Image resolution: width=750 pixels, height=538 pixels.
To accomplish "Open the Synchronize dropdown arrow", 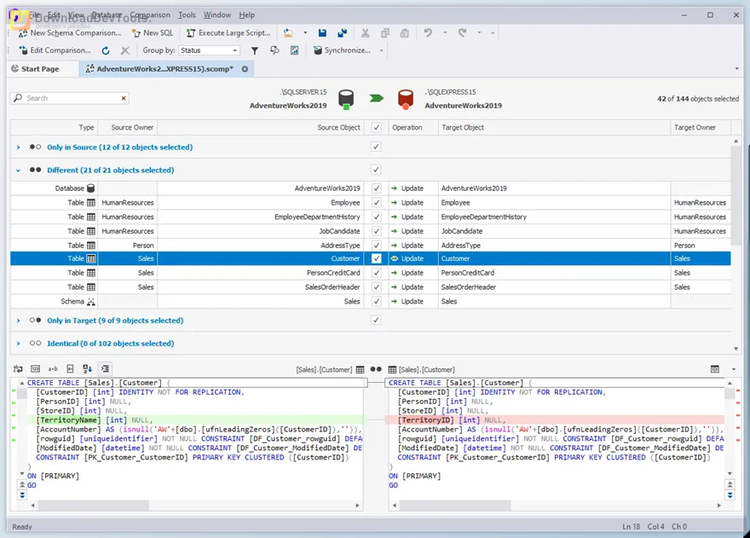I will (x=382, y=50).
